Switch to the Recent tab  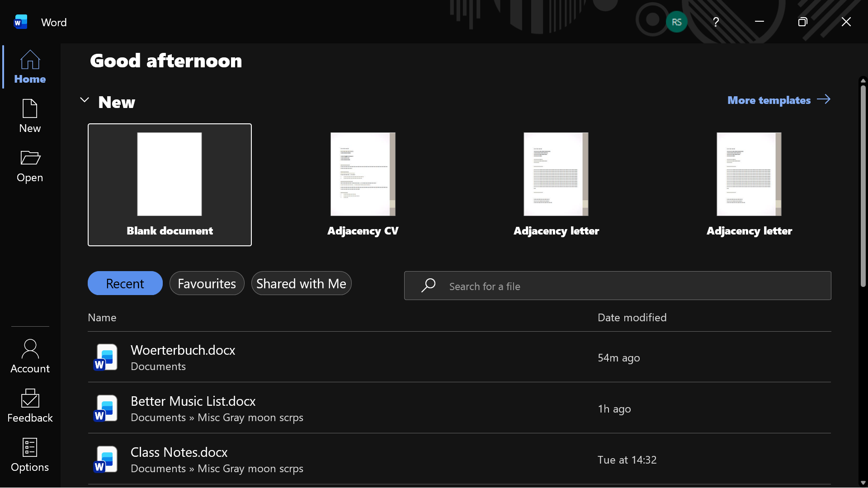tap(125, 283)
